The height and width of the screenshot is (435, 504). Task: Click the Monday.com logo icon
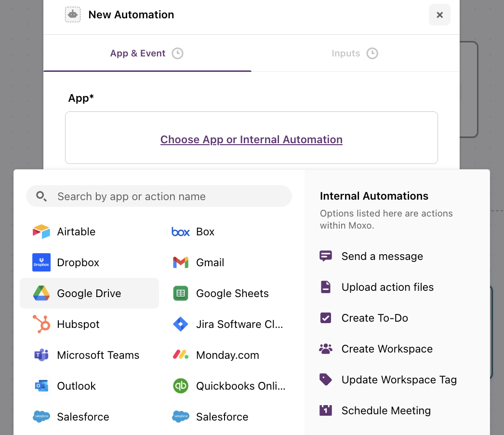pos(181,354)
